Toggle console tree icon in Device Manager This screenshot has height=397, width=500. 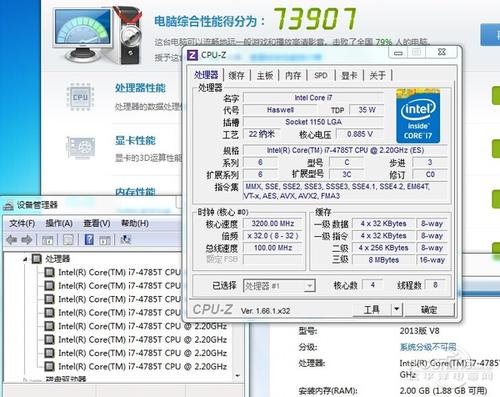click(x=47, y=240)
